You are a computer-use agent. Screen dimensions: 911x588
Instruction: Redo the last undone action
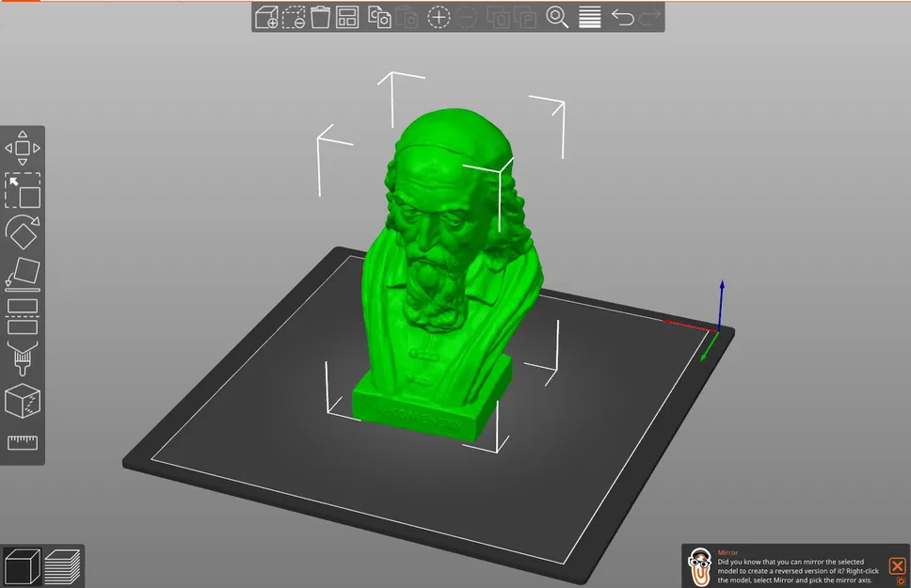649,18
